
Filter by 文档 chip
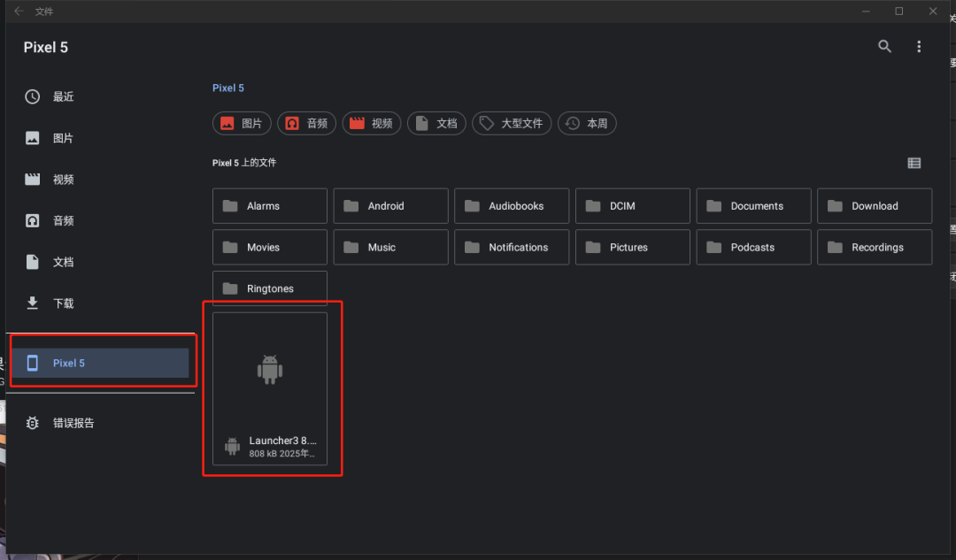point(436,124)
